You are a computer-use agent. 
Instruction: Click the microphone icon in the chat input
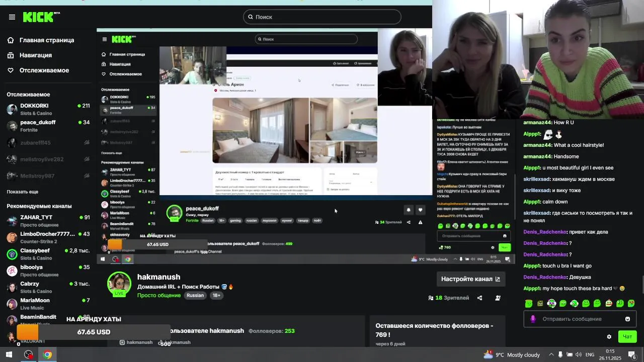[x=533, y=319]
